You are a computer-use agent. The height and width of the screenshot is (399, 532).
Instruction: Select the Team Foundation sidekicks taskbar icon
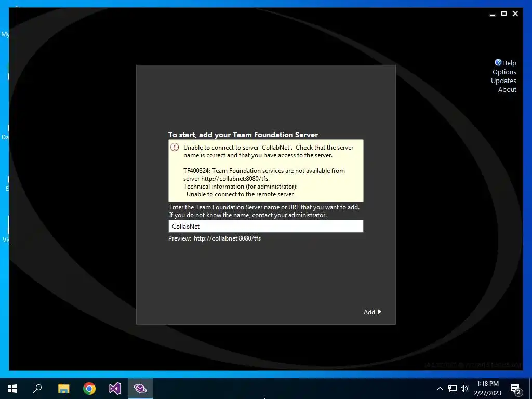(x=140, y=389)
